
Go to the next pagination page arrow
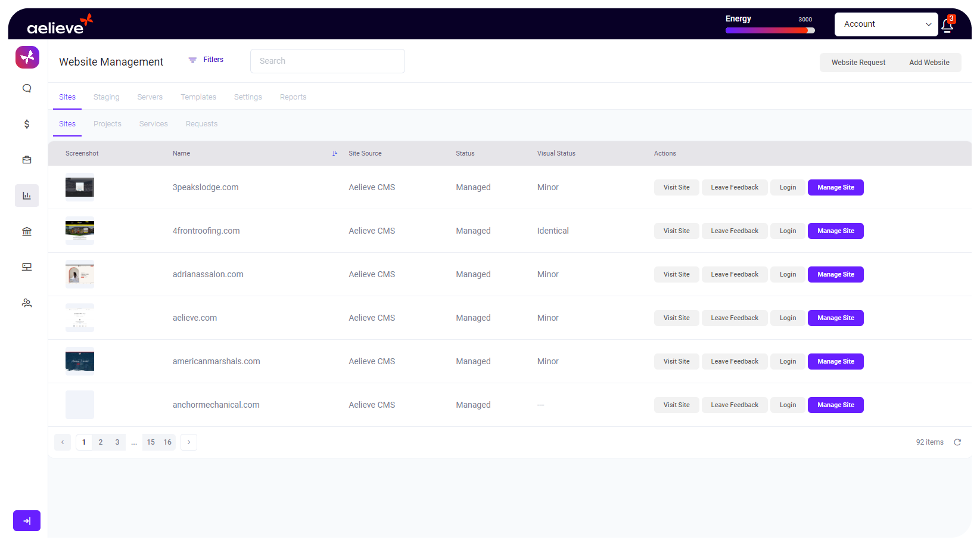[189, 442]
